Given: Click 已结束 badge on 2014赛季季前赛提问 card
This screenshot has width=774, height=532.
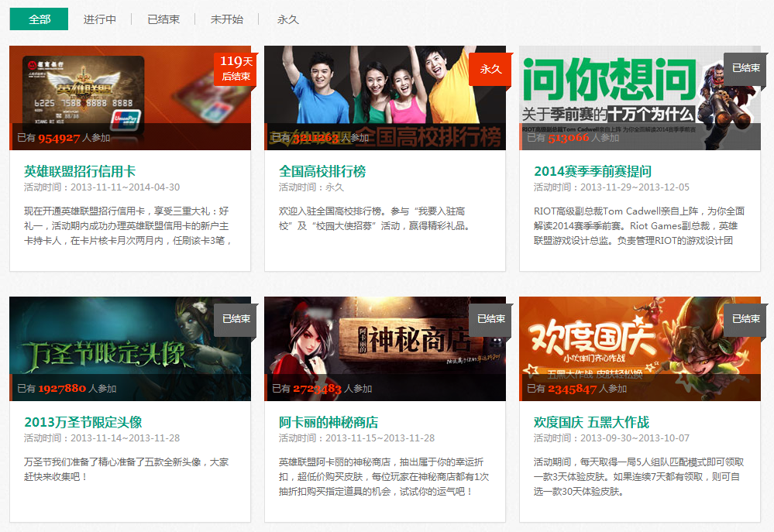Looking at the screenshot, I should coord(745,69).
